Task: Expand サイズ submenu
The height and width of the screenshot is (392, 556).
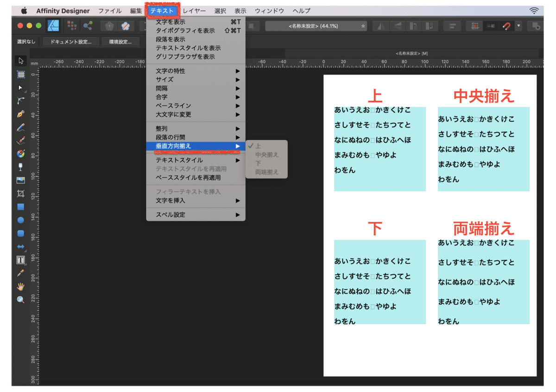Action: [196, 80]
